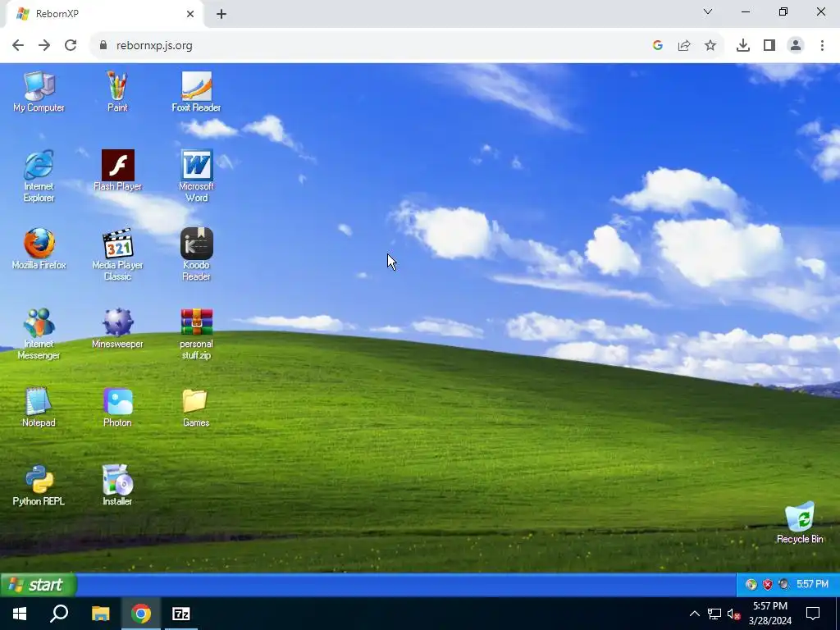Bookmark this tab with star icon
The width and height of the screenshot is (840, 630).
click(710, 46)
